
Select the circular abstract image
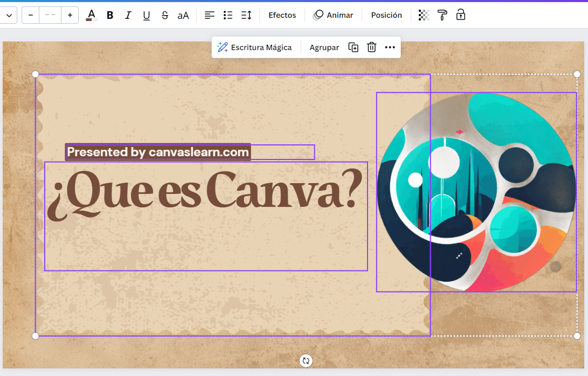tap(477, 191)
